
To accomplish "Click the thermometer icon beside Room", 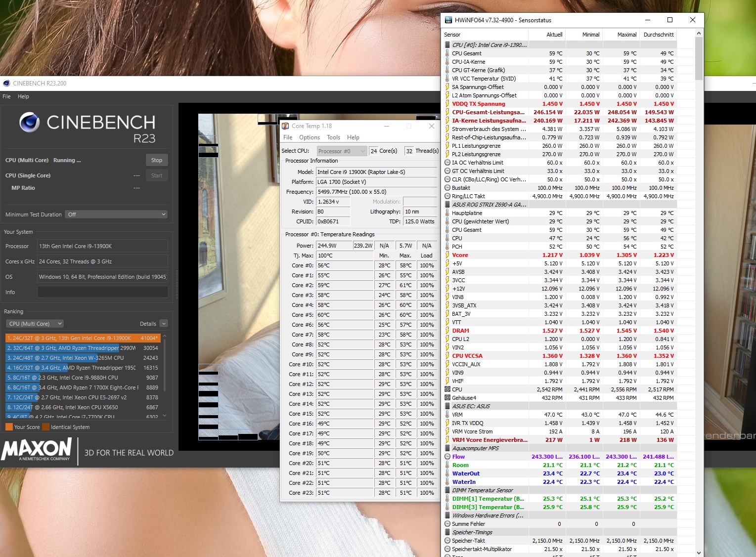I will coord(447,465).
